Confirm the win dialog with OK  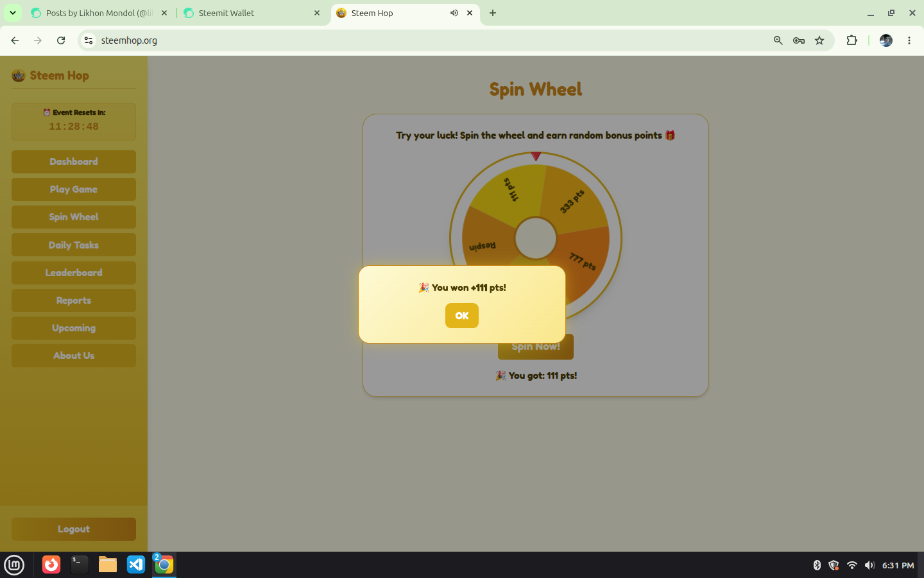(x=461, y=315)
